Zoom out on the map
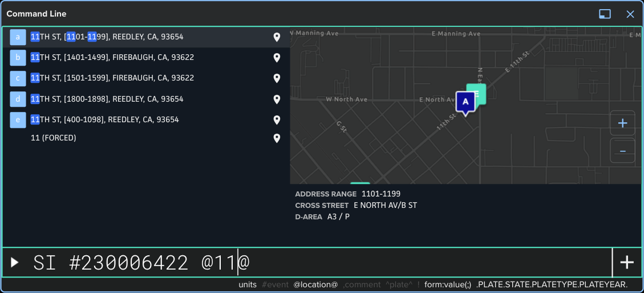Image resolution: width=644 pixels, height=293 pixels. coord(622,151)
